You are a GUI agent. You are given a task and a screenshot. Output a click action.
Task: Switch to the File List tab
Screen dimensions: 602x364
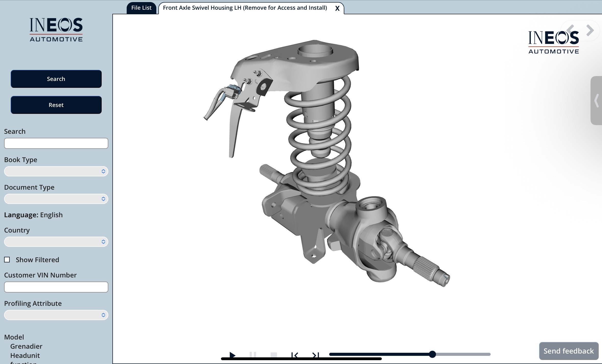click(141, 8)
